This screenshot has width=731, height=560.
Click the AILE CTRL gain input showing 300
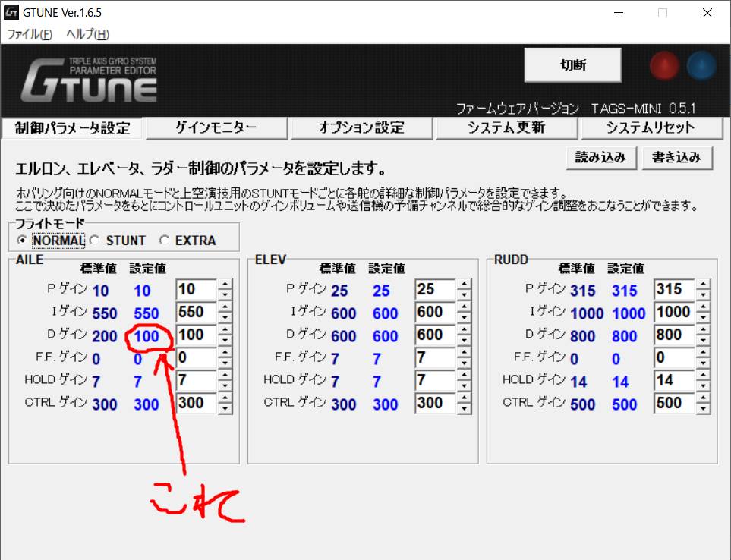197,404
